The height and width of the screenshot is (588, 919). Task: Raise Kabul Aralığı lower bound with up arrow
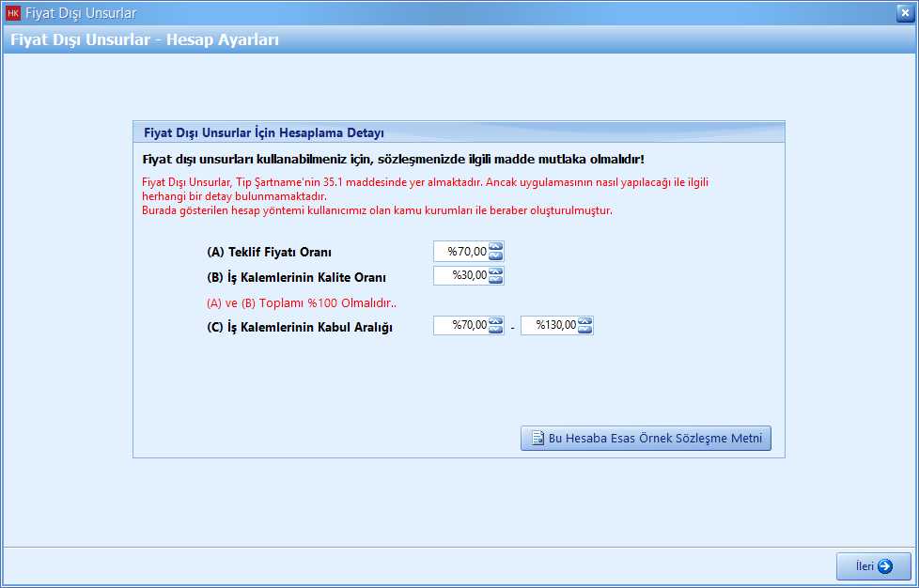[496, 321]
